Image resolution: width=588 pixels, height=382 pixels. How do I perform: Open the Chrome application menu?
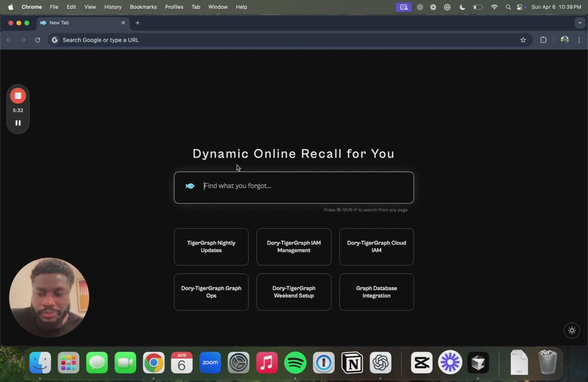click(x=31, y=7)
